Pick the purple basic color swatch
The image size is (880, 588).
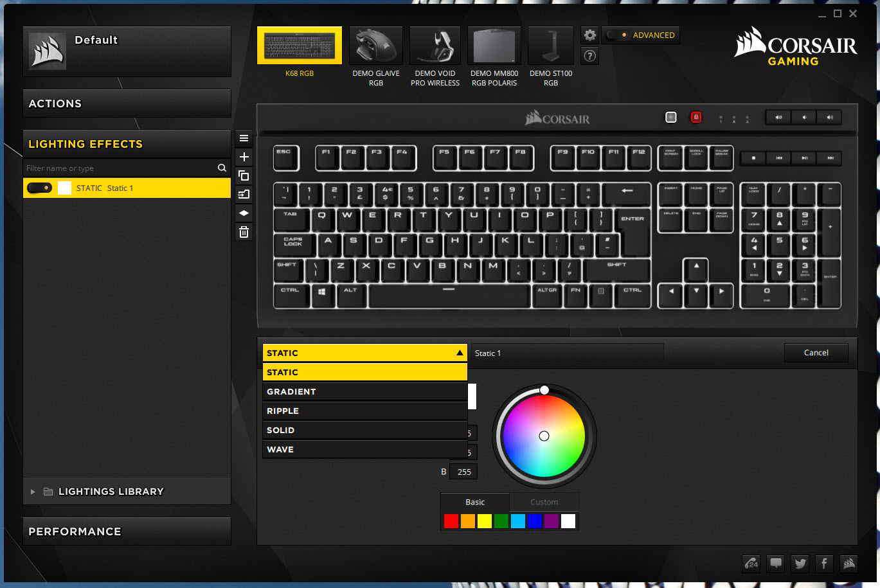552,521
